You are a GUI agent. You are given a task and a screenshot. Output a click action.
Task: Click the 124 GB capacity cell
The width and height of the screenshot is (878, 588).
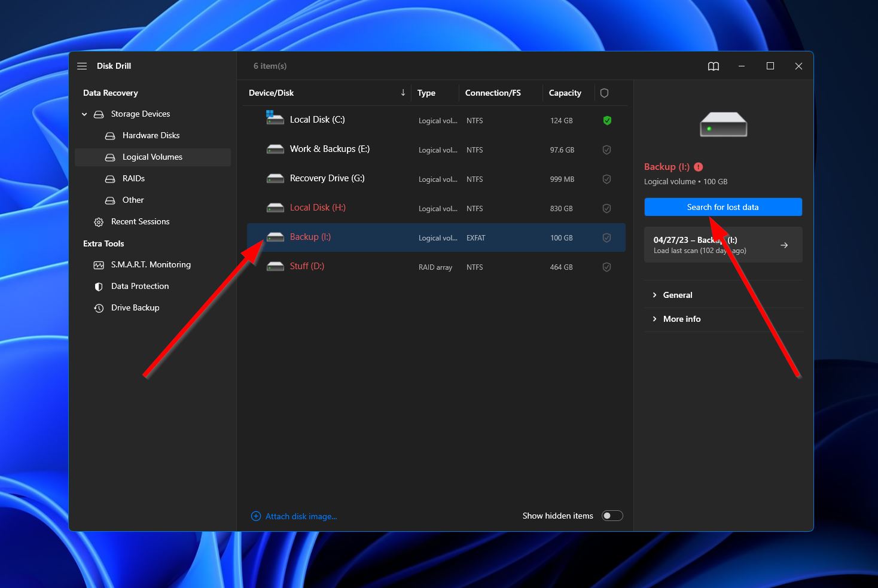click(561, 121)
